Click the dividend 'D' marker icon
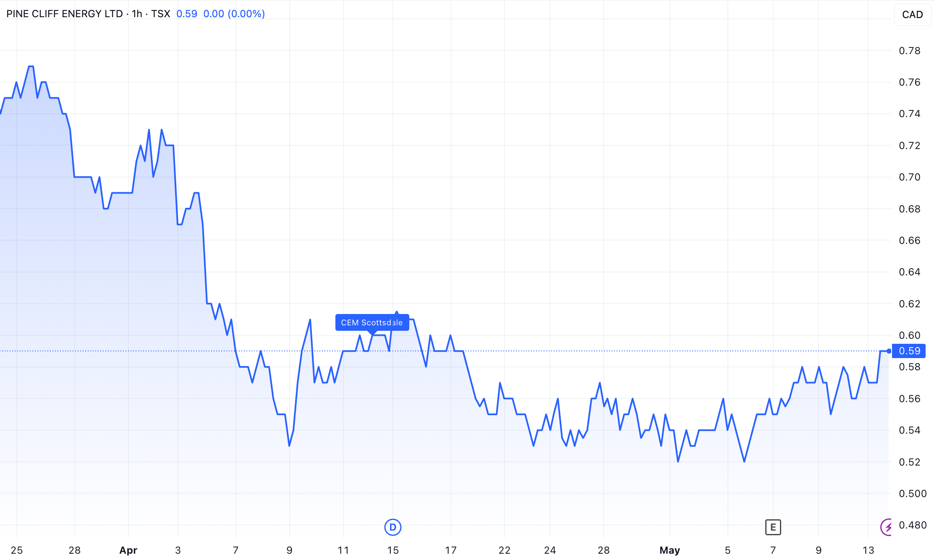Viewport: 934px width, 560px height. (x=392, y=527)
